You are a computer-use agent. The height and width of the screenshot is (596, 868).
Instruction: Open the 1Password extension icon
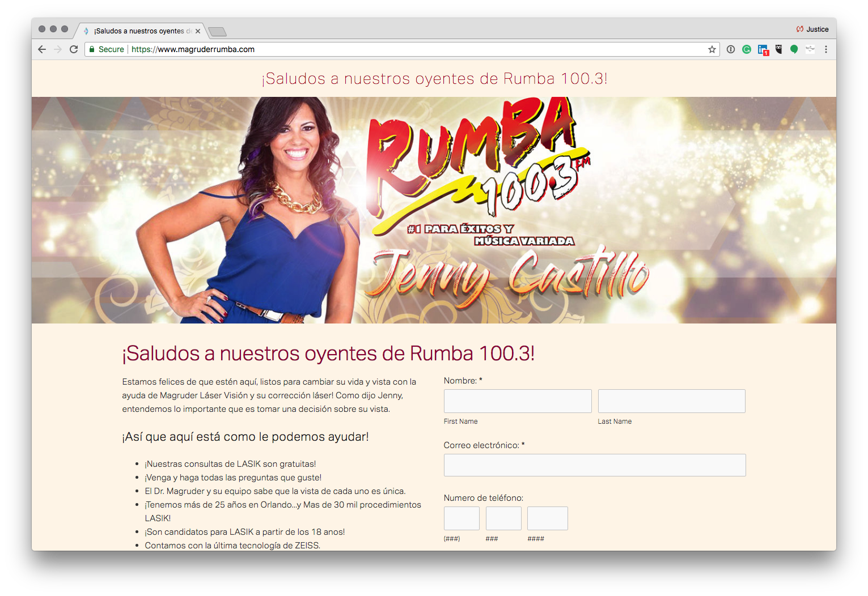[731, 49]
